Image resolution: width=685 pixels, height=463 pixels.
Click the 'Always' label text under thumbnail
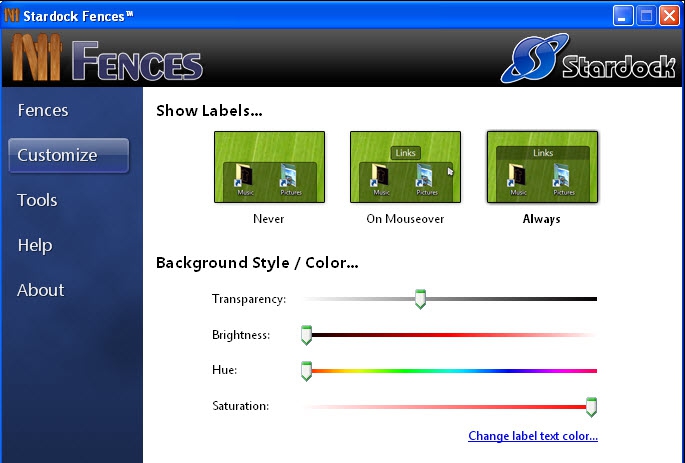(541, 218)
